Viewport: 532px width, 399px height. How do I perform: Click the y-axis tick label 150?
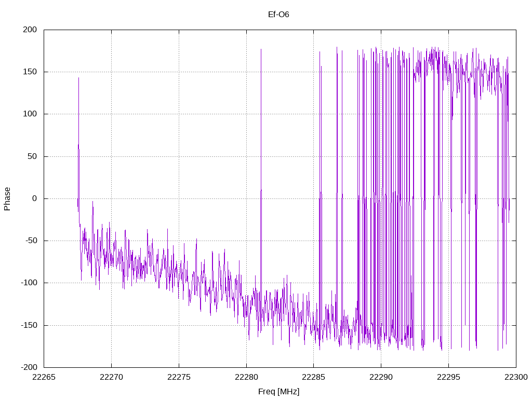tap(30, 72)
